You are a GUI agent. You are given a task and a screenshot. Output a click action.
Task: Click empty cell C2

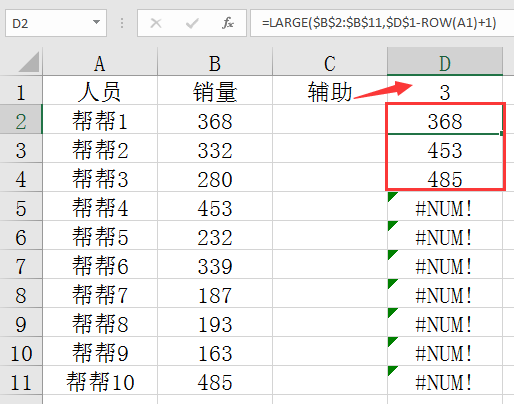click(330, 119)
